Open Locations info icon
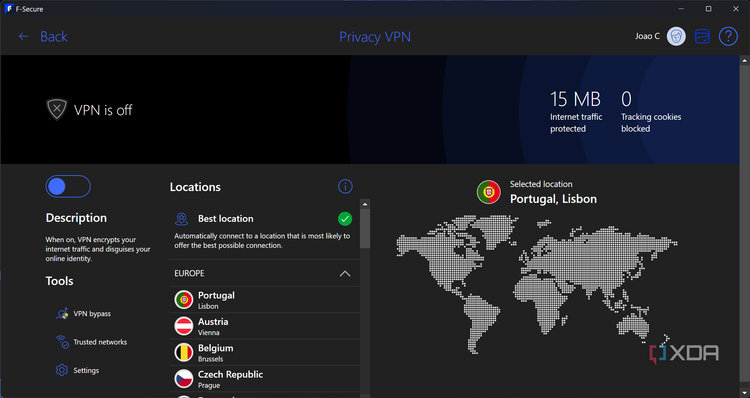This screenshot has width=750, height=398. (x=345, y=187)
